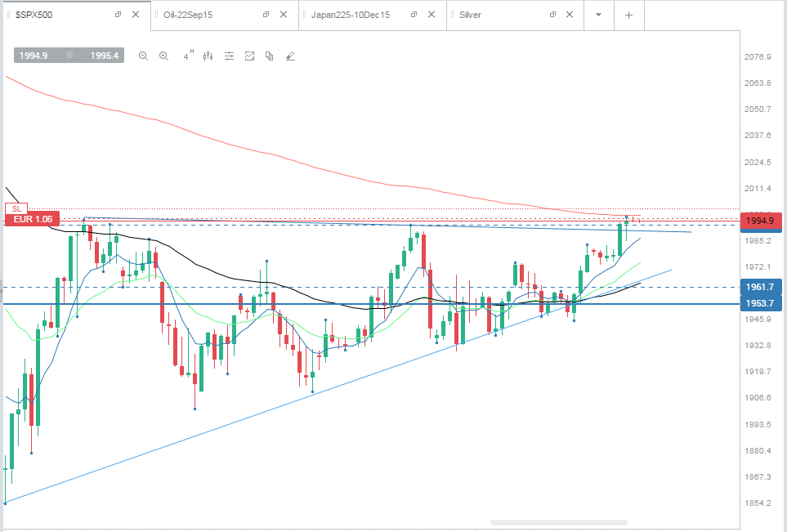Screen dimensions: 787x532
Task: Zoom in the chart with magnifier plus
Action: pos(163,56)
